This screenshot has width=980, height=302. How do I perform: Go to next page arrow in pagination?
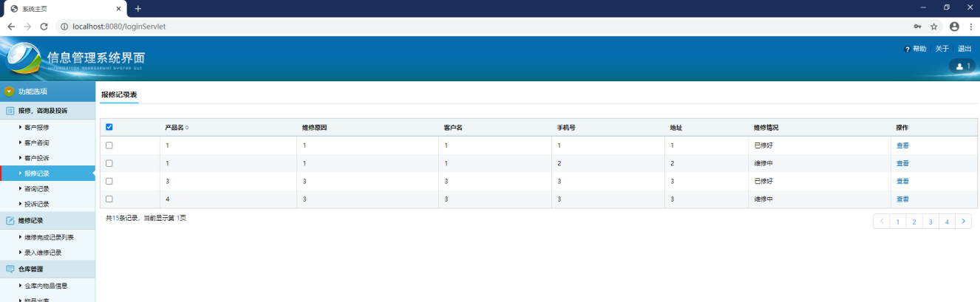pyautogui.click(x=963, y=222)
